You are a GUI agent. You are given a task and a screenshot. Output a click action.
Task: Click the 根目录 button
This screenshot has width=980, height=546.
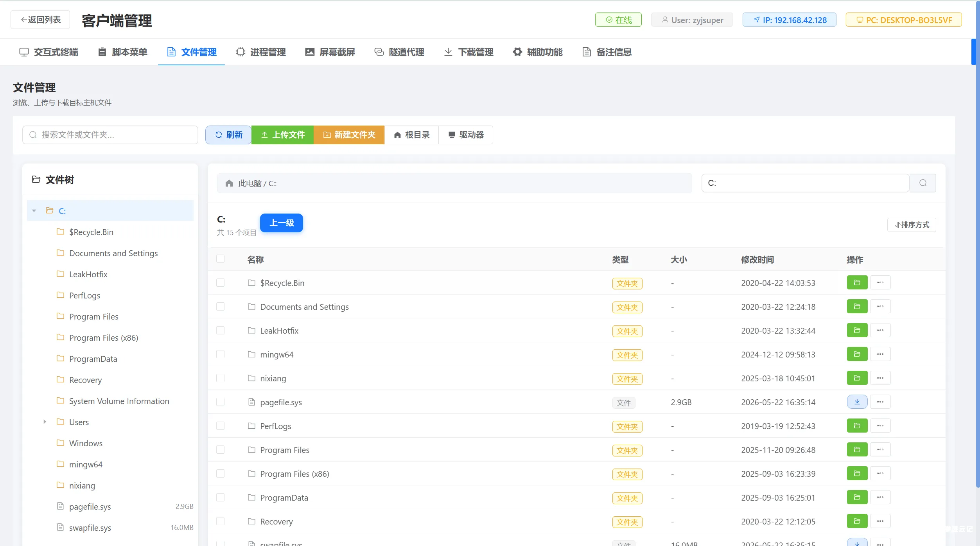point(411,135)
